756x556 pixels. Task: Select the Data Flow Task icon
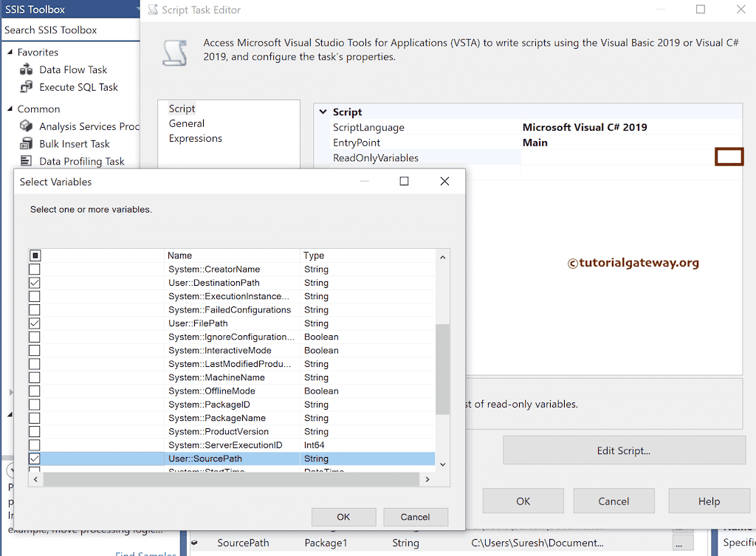26,70
